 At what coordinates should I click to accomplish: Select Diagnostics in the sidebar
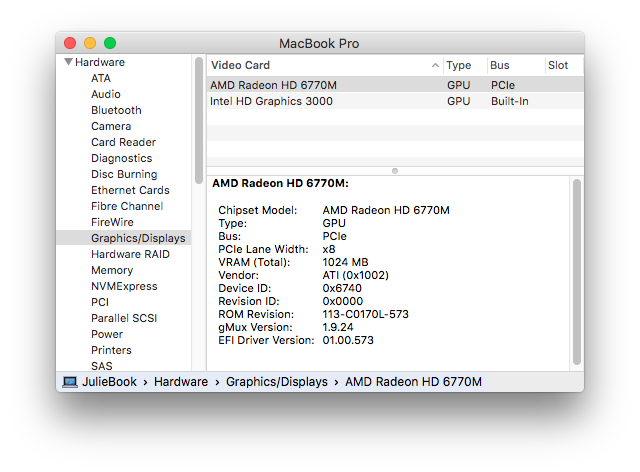pos(122,158)
